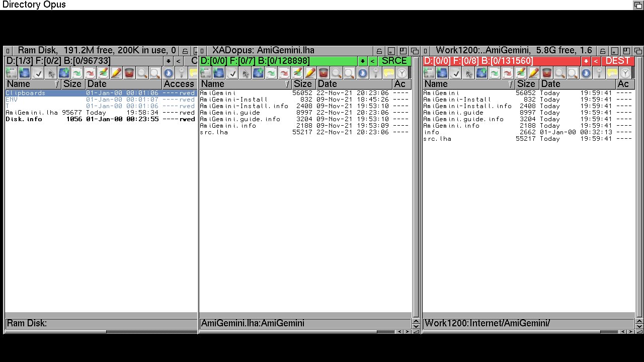644x362 pixels.
Task: Click the second magnifying glass in Work1200 lister
Action: pos(573,73)
